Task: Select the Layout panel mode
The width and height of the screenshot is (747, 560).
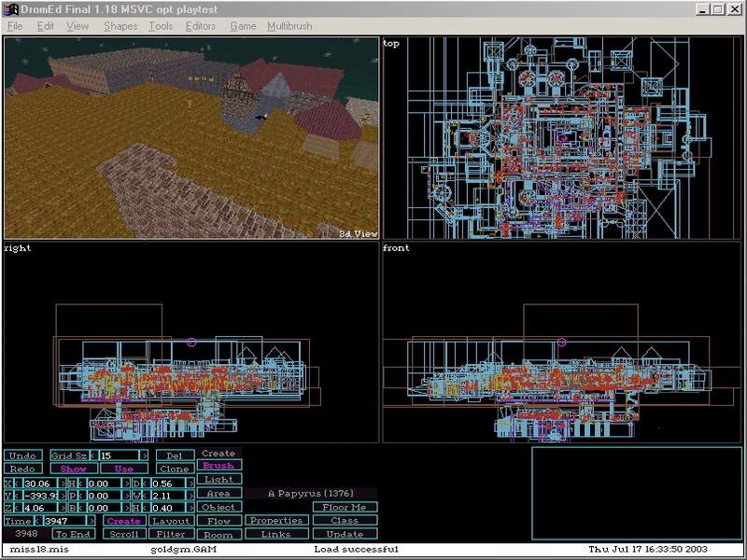Action: (172, 521)
